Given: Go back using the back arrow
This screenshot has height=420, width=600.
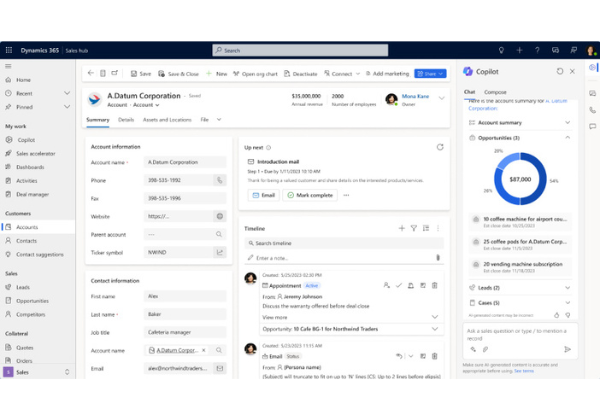Looking at the screenshot, I should click(x=89, y=73).
